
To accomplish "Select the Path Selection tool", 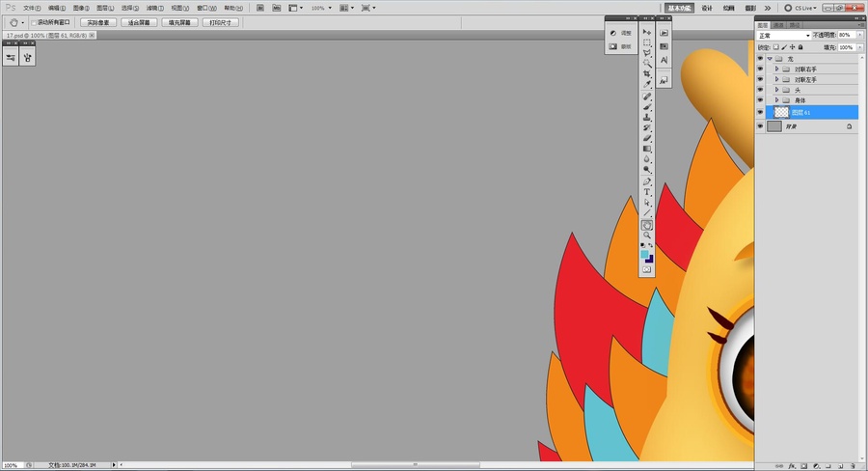I will click(646, 203).
